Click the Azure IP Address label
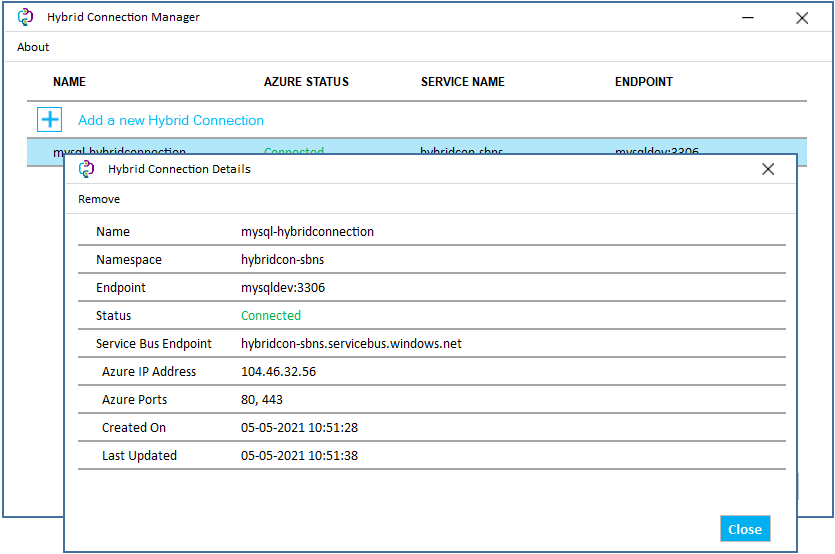 click(x=149, y=372)
